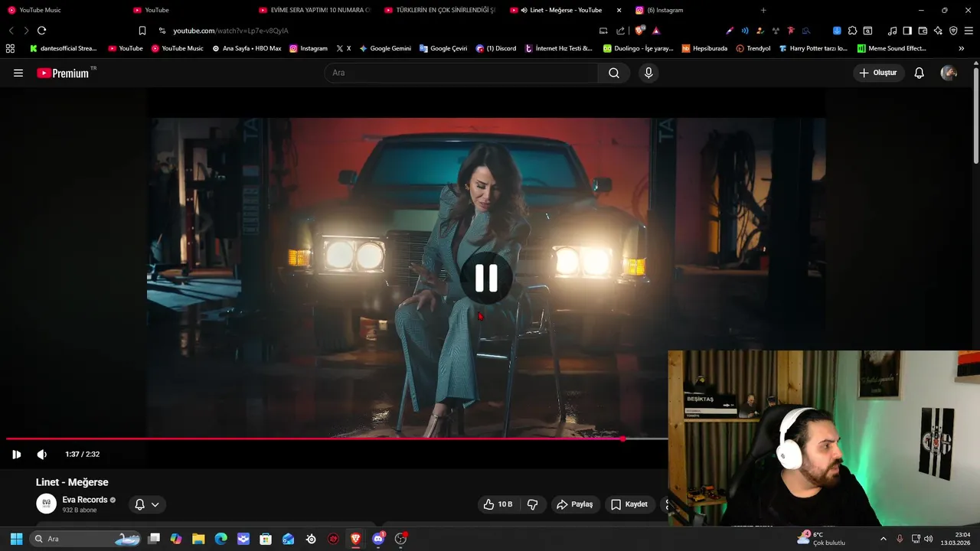Screen dimensions: 980x551
Task: Pause video using center overlay button
Action: click(x=486, y=278)
